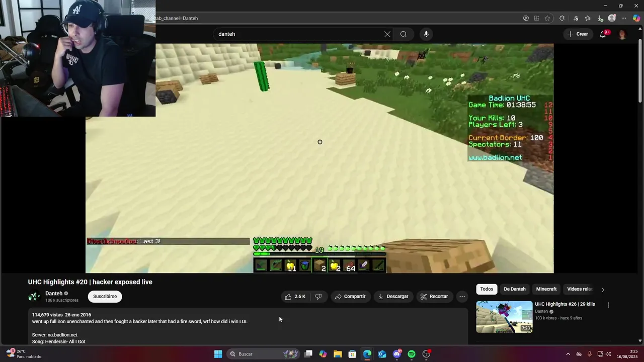Open the Edge profile avatar

click(612, 18)
